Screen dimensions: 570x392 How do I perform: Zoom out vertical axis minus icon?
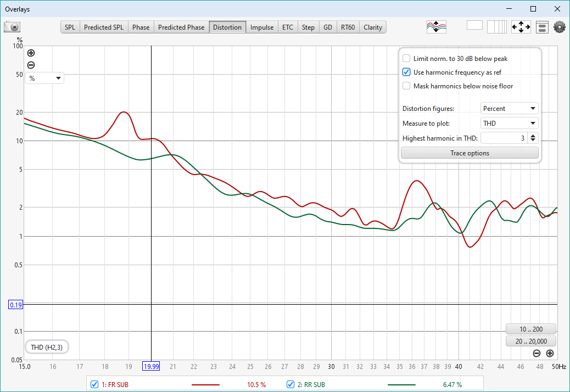[x=31, y=65]
